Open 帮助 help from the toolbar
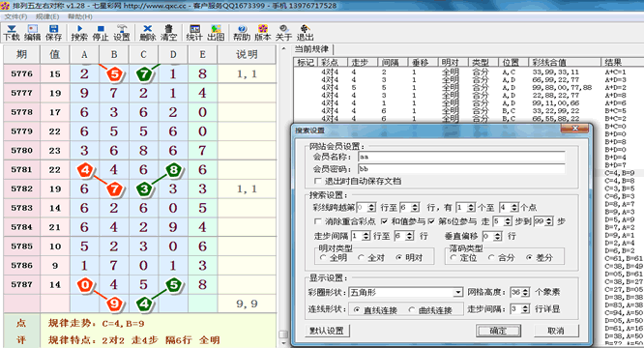The image size is (644, 348). tap(242, 33)
